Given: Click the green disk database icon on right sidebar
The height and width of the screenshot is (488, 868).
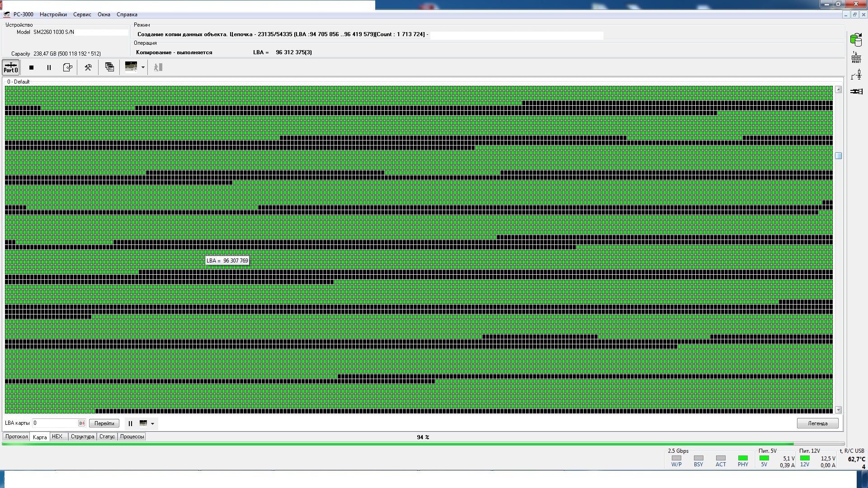Looking at the screenshot, I should (856, 40).
